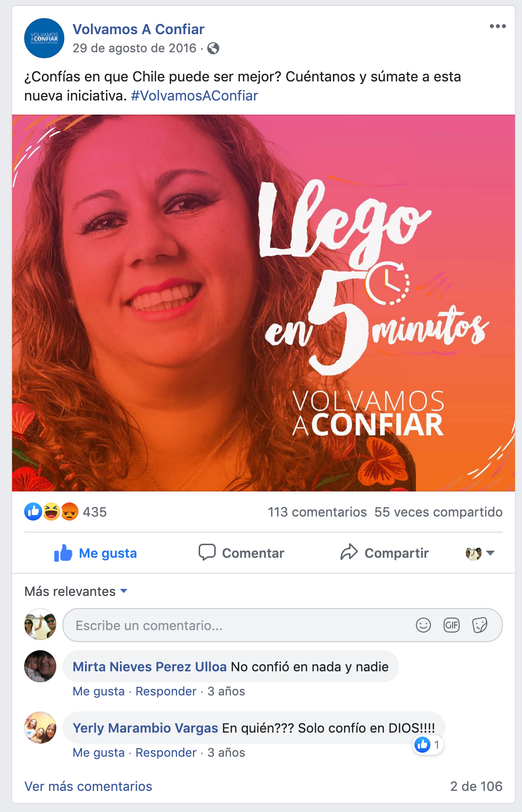This screenshot has height=812, width=522.
Task: Toggle Me gusta on Mirta's comment
Action: (x=99, y=691)
